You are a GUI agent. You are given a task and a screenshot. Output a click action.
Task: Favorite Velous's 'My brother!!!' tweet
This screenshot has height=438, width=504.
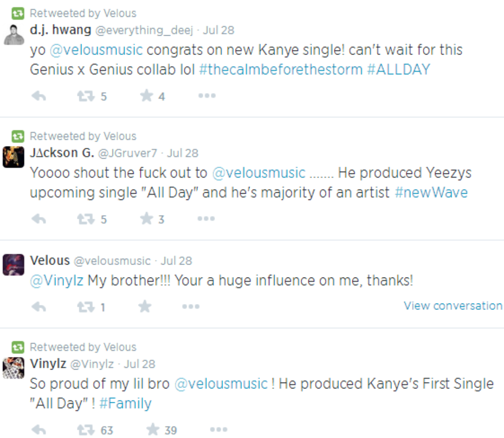click(x=145, y=307)
